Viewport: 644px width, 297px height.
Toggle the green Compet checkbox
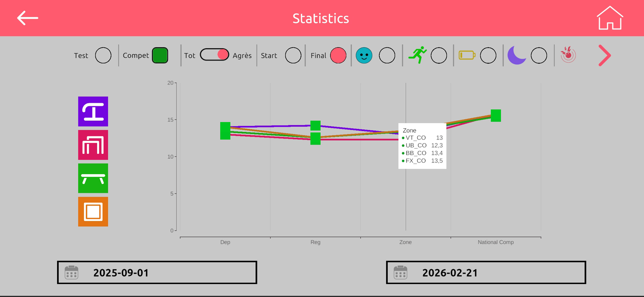pyautogui.click(x=160, y=55)
